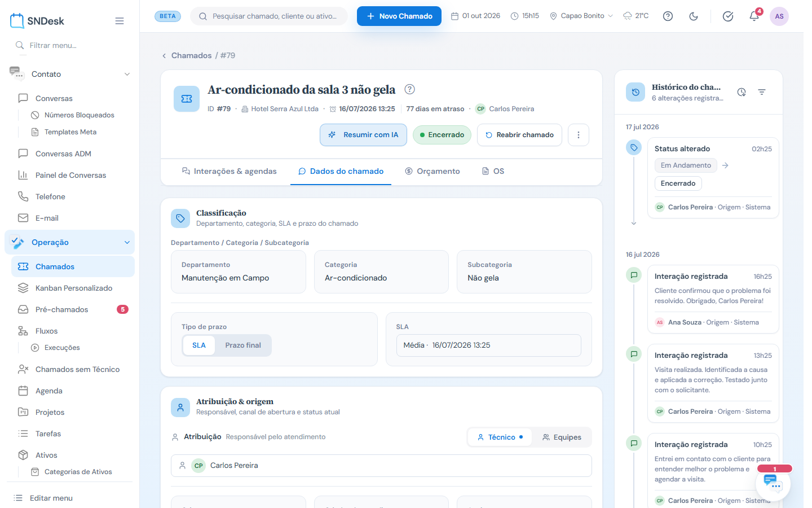Switch attribution to Equipes

(x=562, y=437)
